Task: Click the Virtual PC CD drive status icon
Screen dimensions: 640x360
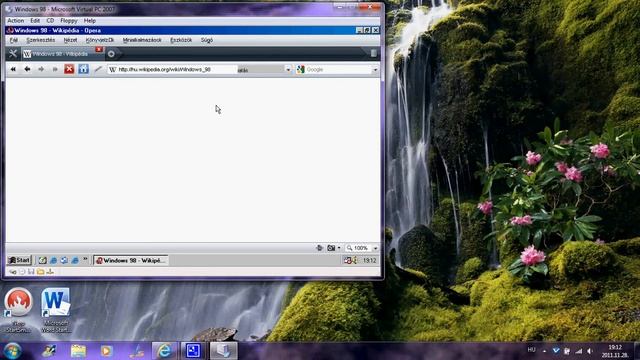Action: [22, 271]
